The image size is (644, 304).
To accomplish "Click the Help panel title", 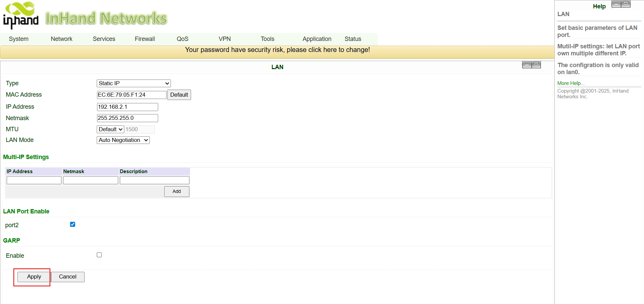I will point(599,6).
